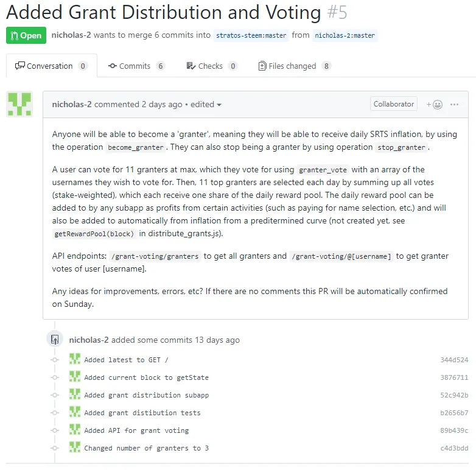Open the nicholas-2:master head branch link
476x470 pixels.
345,35
